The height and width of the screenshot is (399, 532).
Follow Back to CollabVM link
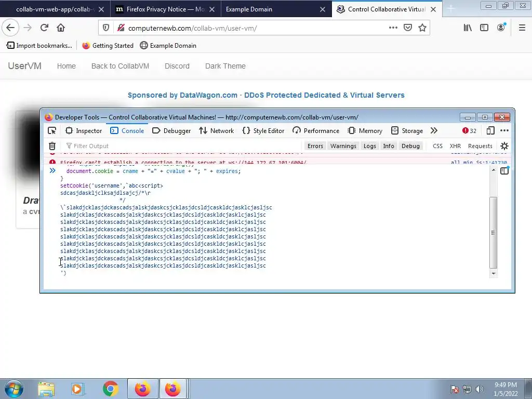click(120, 66)
